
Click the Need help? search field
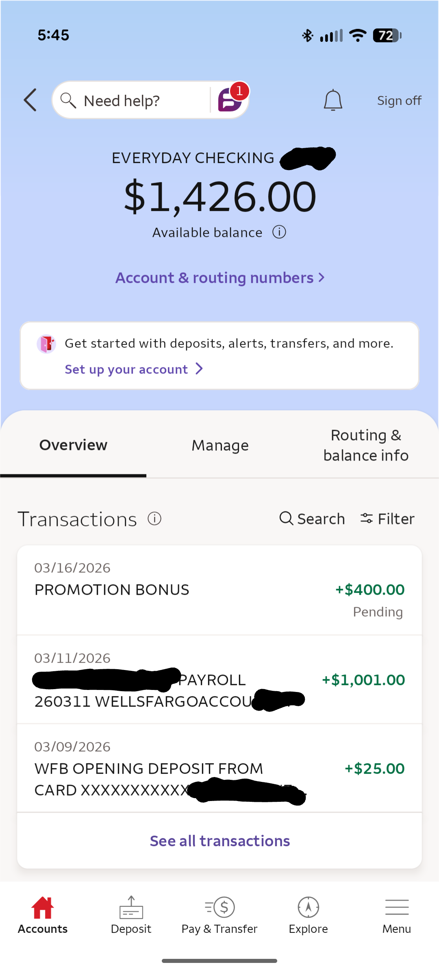coord(131,100)
